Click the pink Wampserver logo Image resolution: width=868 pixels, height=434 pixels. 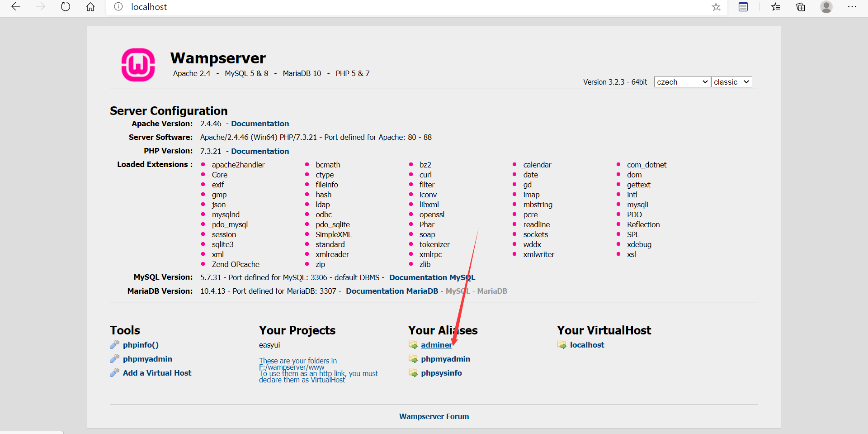(x=138, y=65)
